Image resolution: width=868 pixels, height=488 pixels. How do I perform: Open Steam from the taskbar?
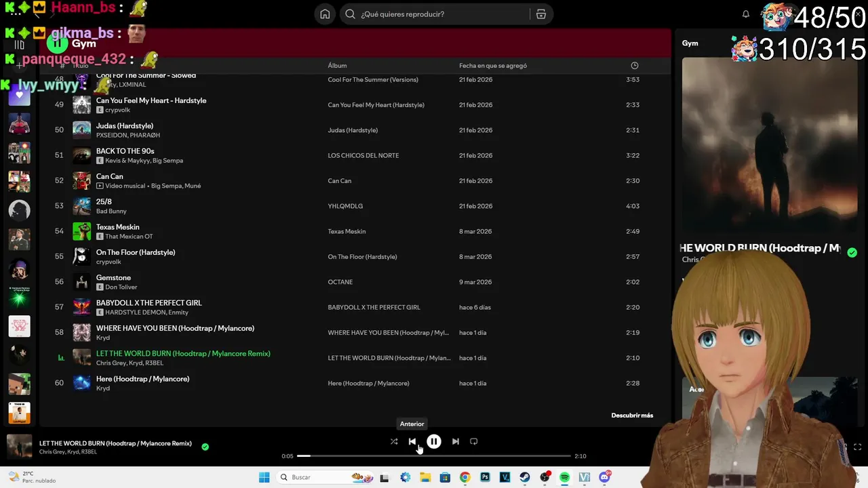525,477
